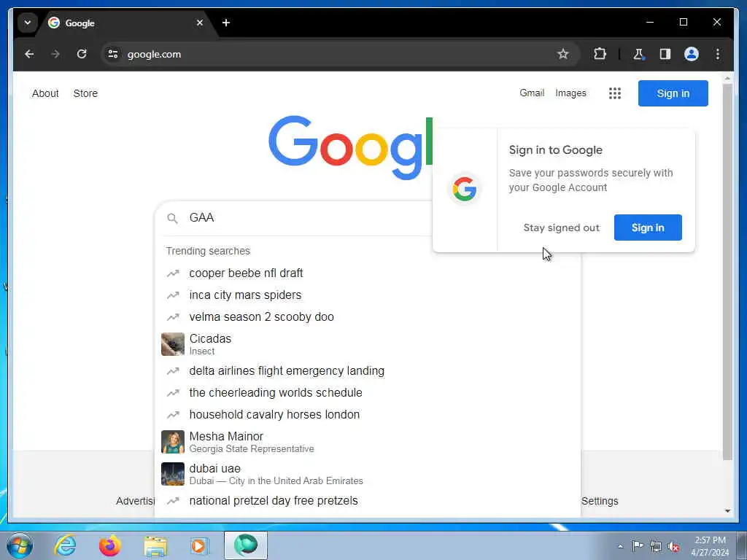747x560 pixels.
Task: Select the cheerleading worlds schedule suggestion
Action: (368, 393)
